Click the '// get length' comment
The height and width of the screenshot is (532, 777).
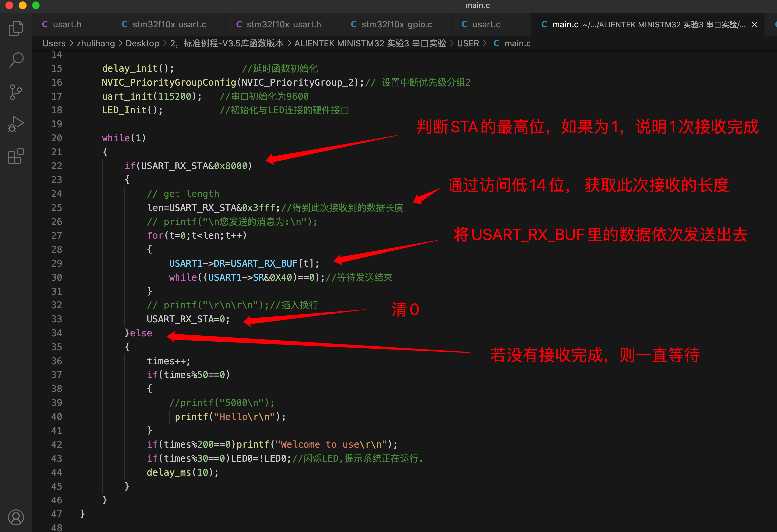point(183,194)
